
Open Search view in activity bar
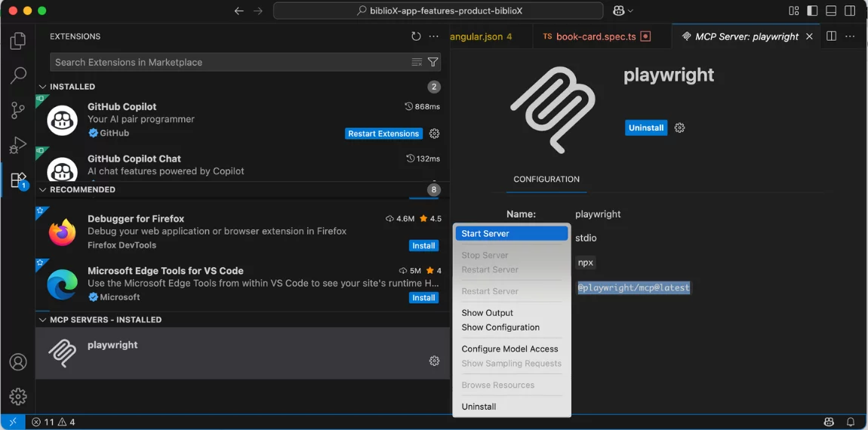pos(18,75)
